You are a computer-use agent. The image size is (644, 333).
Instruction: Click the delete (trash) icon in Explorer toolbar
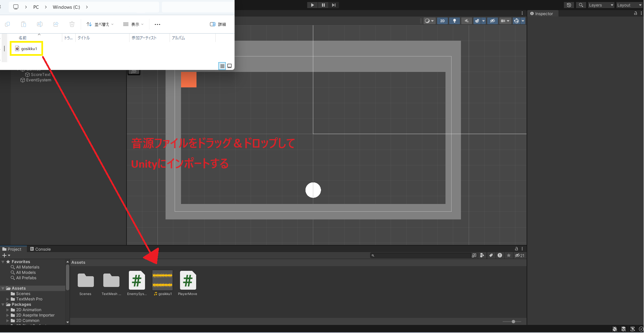tap(72, 24)
